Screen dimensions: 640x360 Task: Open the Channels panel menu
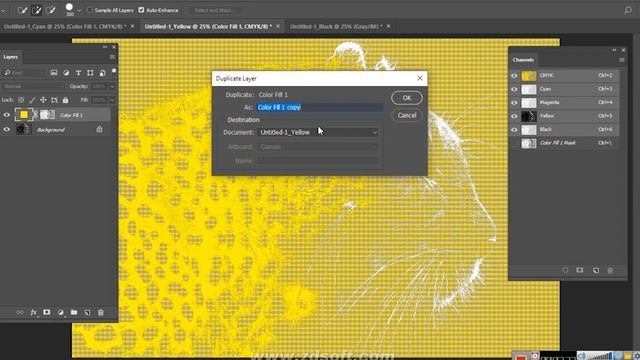pos(622,60)
